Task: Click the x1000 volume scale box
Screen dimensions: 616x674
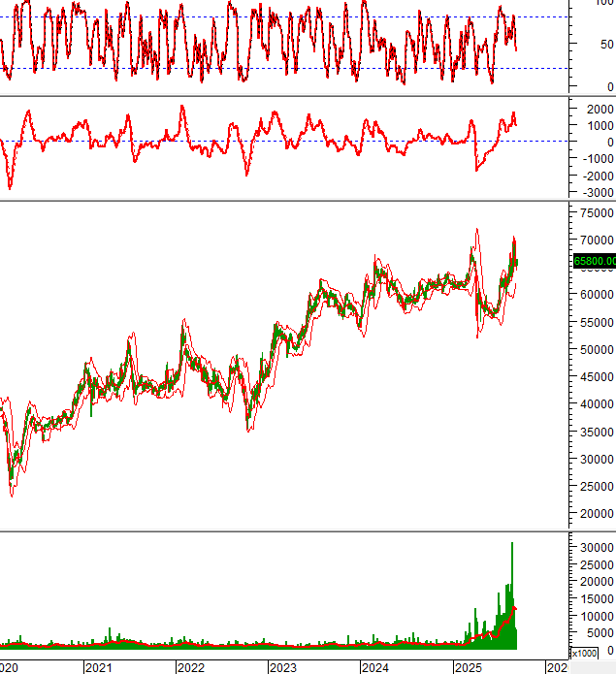Action: pos(584,654)
